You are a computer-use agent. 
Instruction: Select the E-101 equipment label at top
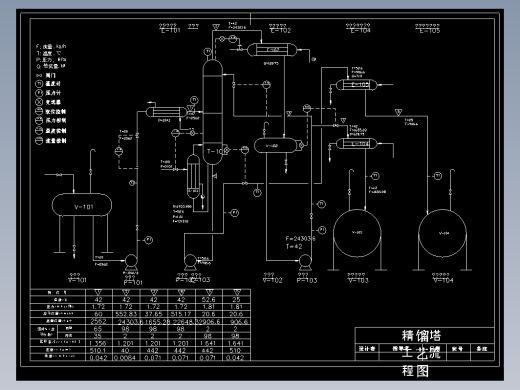(x=170, y=30)
